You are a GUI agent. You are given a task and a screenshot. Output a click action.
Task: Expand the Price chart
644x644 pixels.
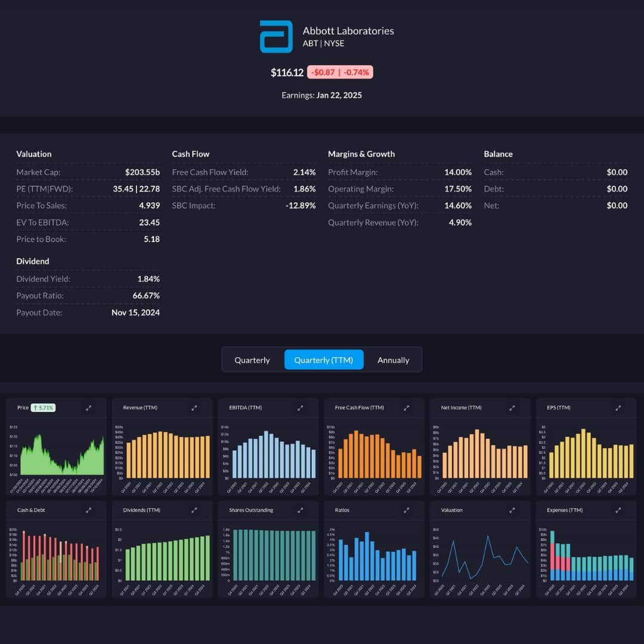[88, 408]
